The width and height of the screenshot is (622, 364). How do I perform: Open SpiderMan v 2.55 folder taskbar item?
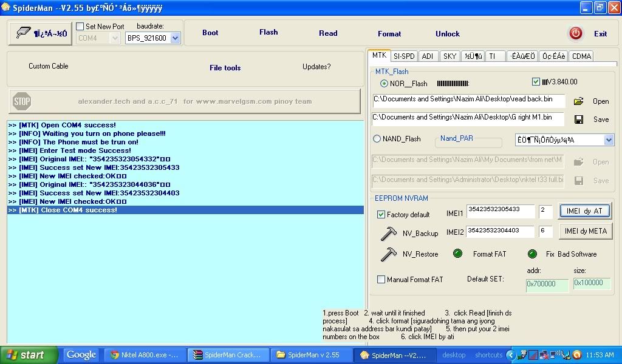click(x=310, y=355)
